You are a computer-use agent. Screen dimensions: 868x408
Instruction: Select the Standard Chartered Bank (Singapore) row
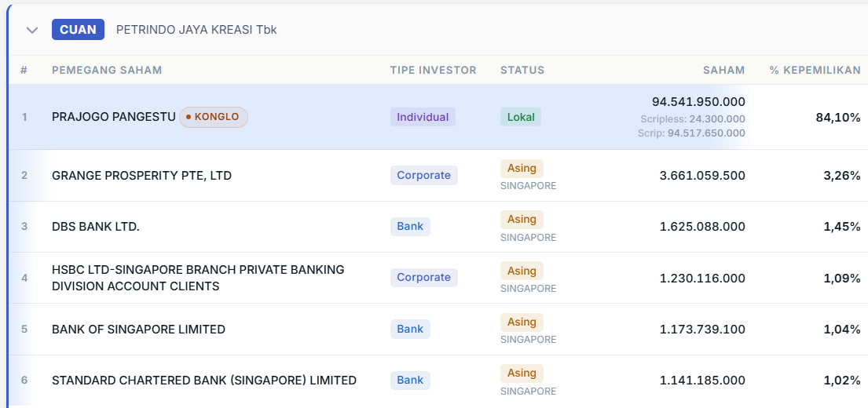204,381
